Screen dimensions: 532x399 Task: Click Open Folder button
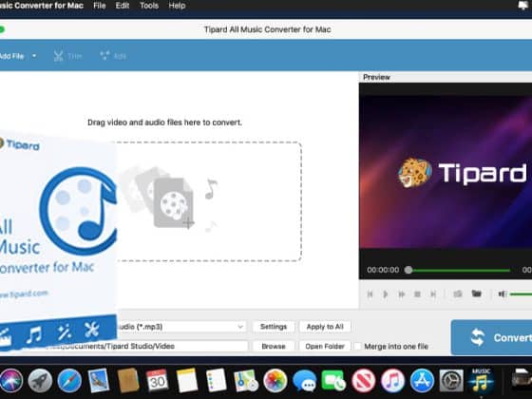[325, 346]
